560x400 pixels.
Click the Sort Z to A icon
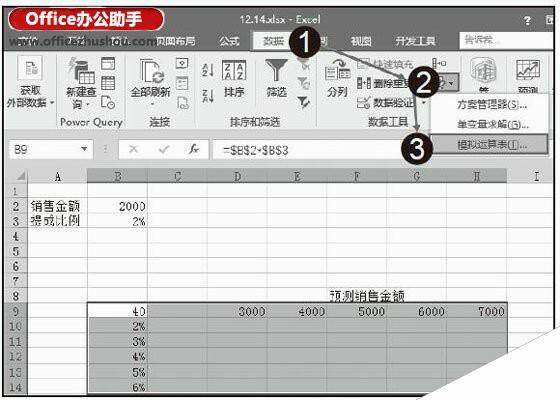click(x=208, y=96)
